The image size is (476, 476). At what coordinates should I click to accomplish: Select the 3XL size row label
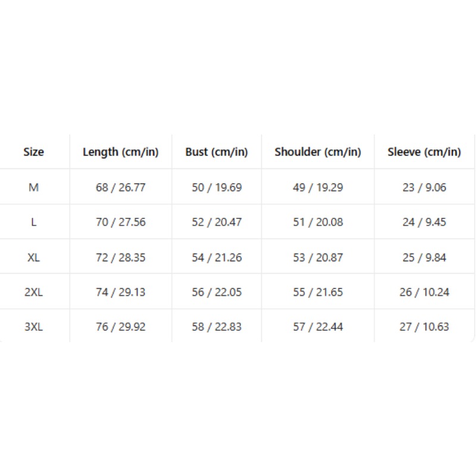[34, 327]
